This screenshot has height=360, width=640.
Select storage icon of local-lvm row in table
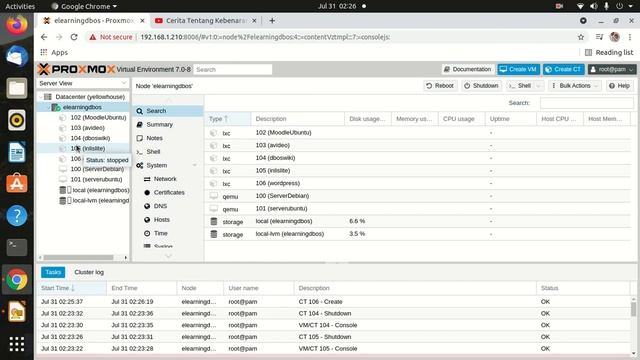(x=213, y=234)
